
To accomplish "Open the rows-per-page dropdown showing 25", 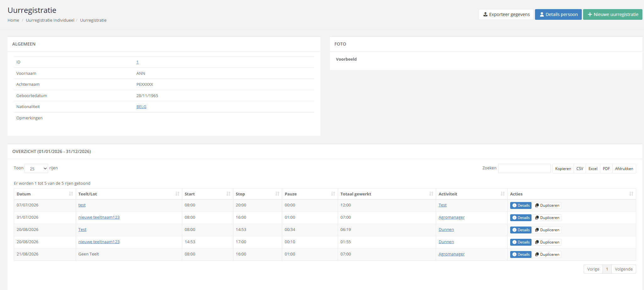I will 36,168.
